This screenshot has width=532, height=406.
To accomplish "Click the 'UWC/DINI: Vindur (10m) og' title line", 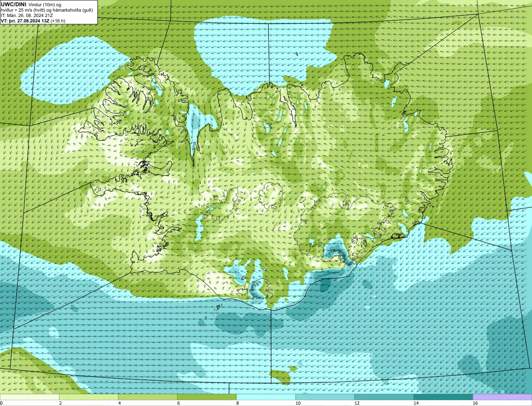I will pos(31,4).
